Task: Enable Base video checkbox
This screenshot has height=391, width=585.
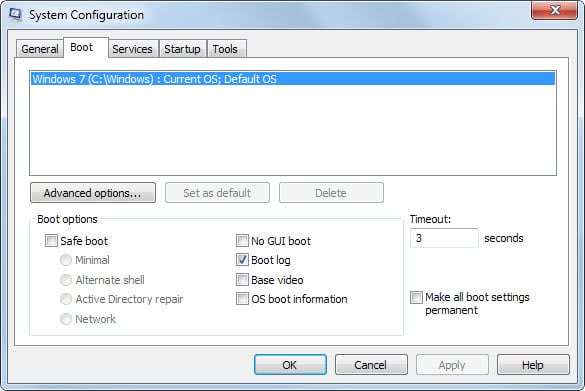Action: coord(243,279)
